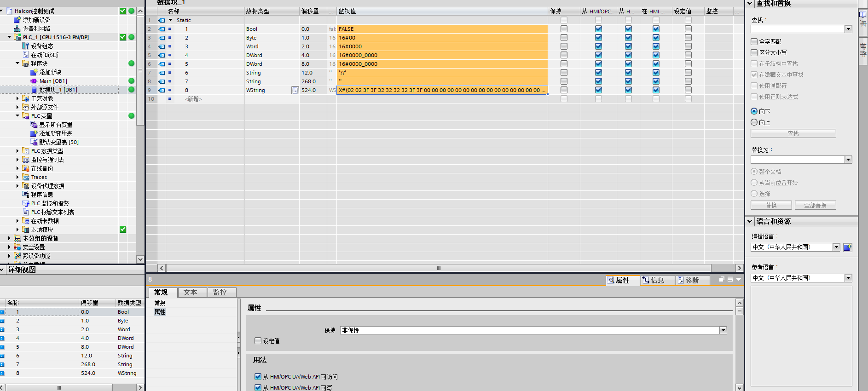
Task: Switch to the 监控 tab
Action: tap(222, 292)
